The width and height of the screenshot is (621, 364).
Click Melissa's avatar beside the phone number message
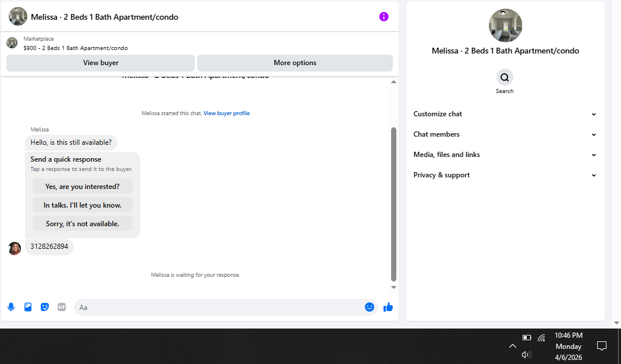pos(15,248)
